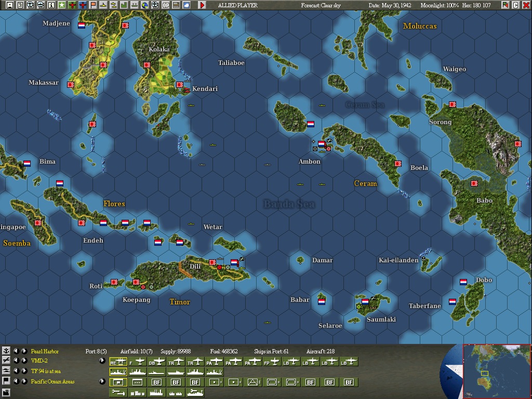Select the FP float plane unit icon
The image size is (532, 399).
pyautogui.click(x=272, y=362)
